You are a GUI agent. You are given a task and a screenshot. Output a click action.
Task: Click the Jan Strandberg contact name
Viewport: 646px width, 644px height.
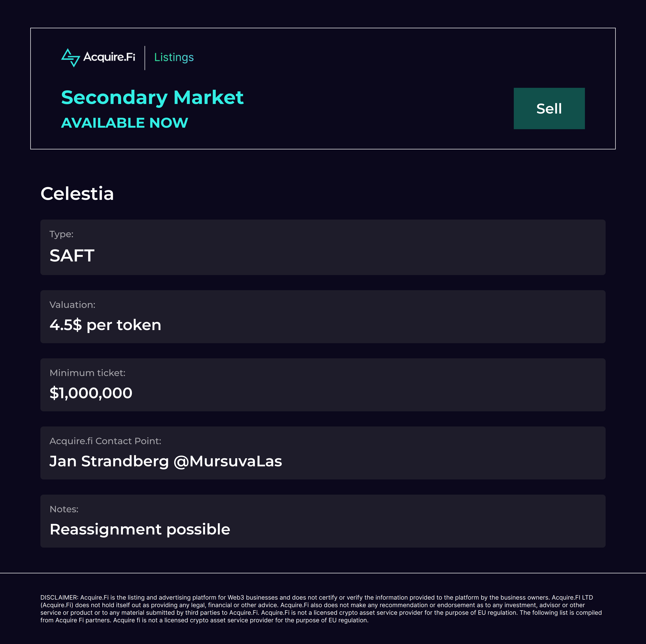coord(109,461)
